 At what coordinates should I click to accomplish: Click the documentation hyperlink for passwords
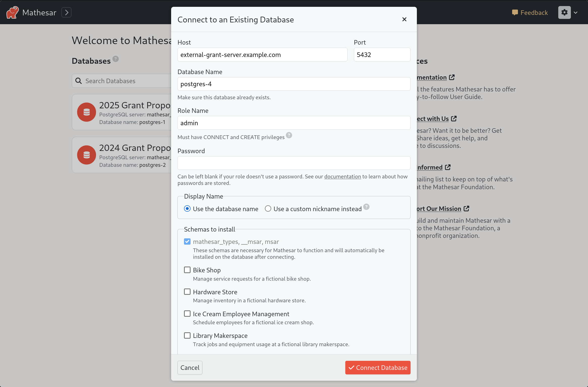[x=343, y=176]
